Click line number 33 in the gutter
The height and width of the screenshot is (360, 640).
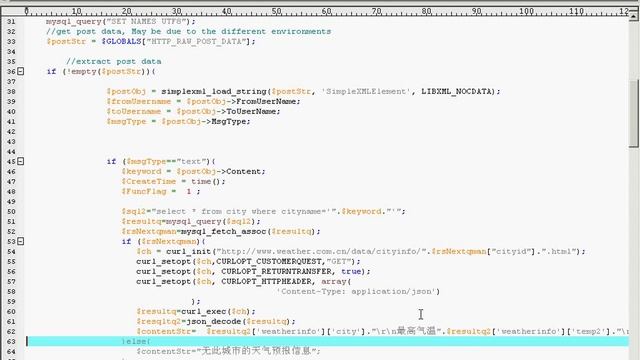click(11, 42)
